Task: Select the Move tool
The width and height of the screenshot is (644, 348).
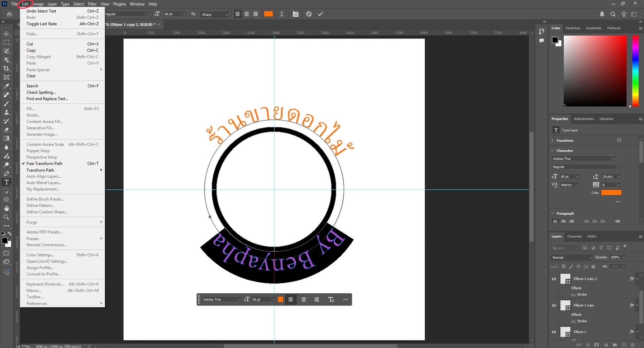Action: [6, 34]
